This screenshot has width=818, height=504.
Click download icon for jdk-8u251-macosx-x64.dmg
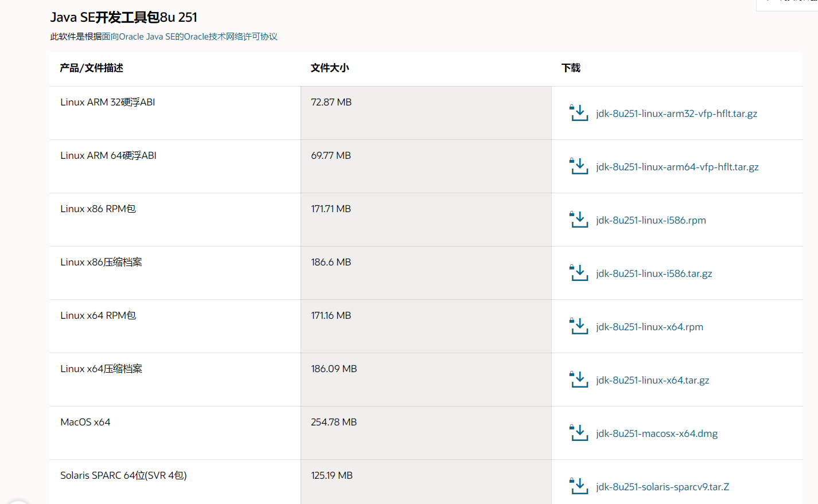[x=579, y=433]
